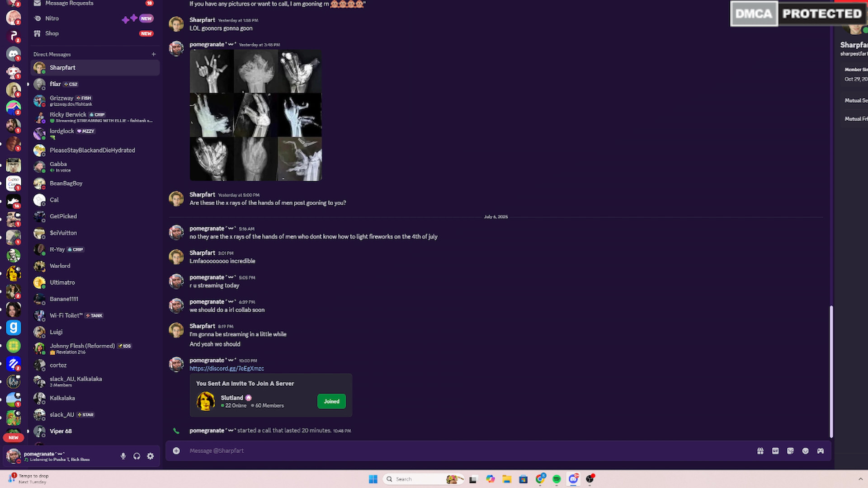868x488 pixels.
Task: Click the chat scrollbar thumb
Action: pyautogui.click(x=831, y=371)
